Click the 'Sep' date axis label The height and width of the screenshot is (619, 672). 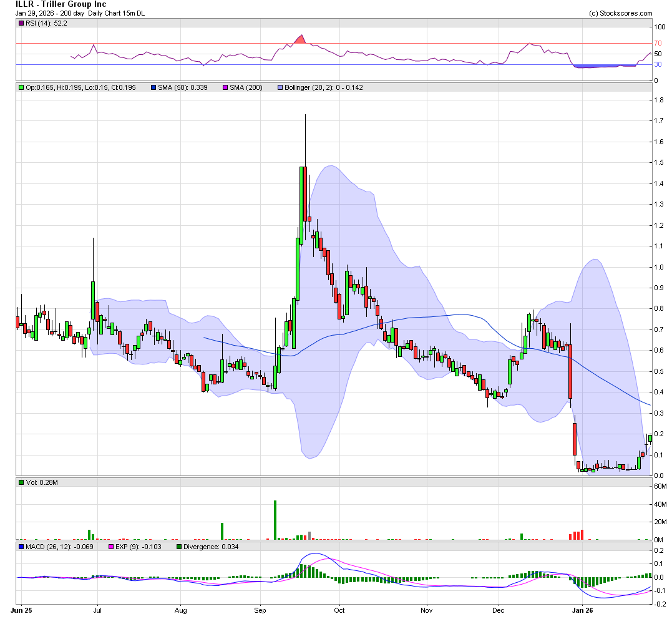point(260,610)
